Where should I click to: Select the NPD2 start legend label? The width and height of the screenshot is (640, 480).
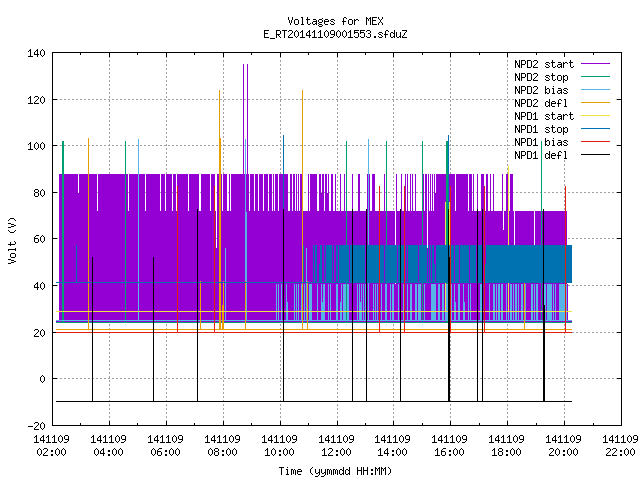click(x=544, y=64)
